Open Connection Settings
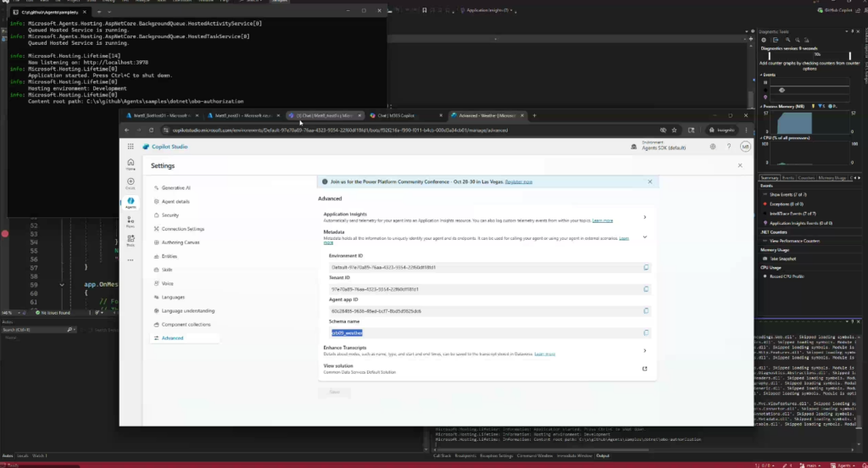The image size is (868, 468). (184, 229)
